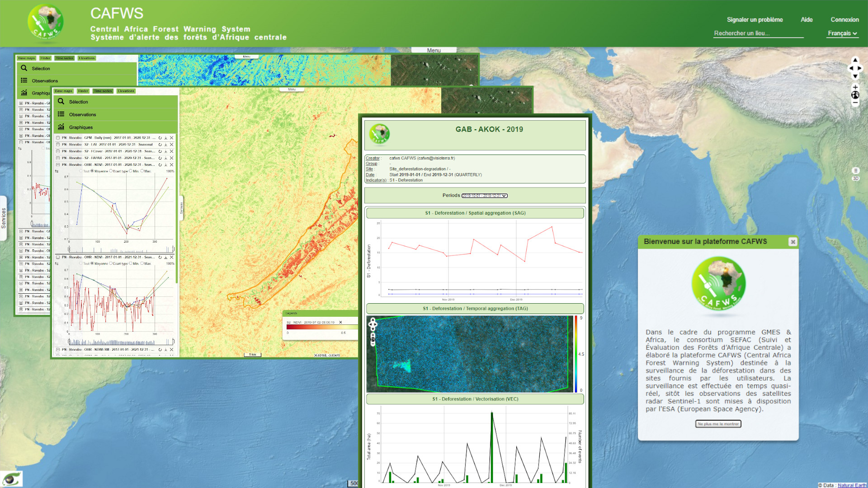Viewport: 868px width, 488px height.
Task: Pan the map up with the north arrow
Action: point(855,61)
